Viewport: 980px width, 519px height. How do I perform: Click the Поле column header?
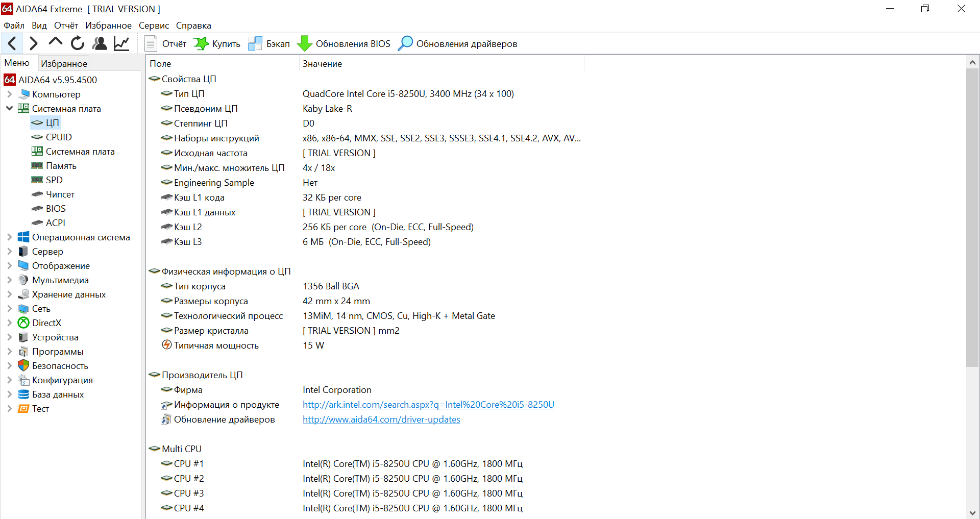coord(223,64)
